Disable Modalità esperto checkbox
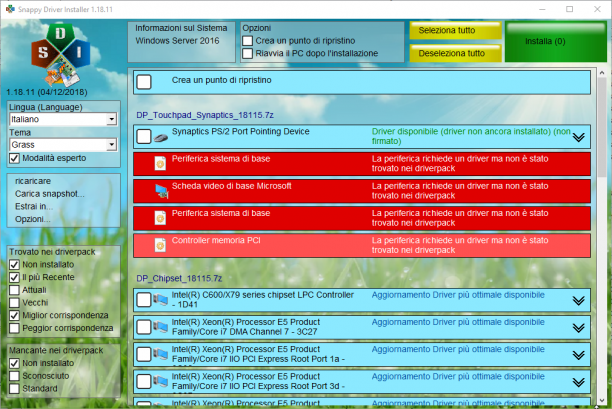 (14, 158)
